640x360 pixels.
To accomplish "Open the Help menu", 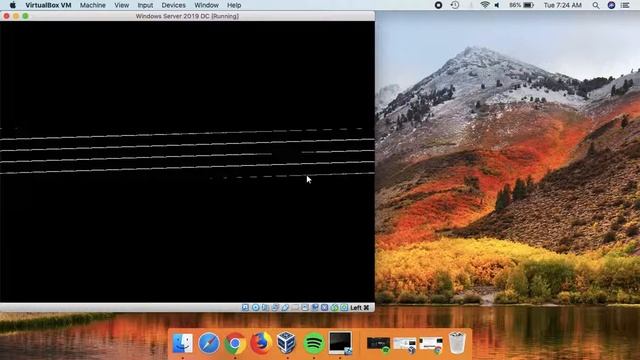I will click(x=234, y=5).
